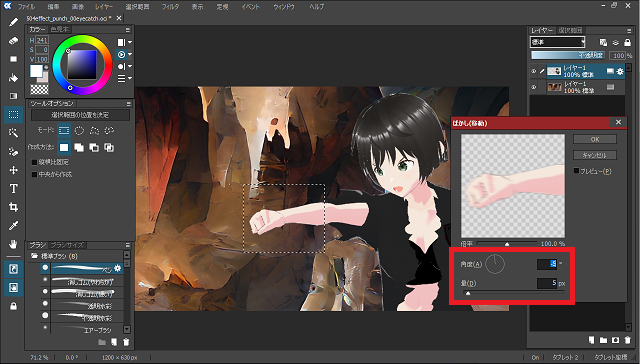This screenshot has width=640, height=364.
Task: Click the duplicate brush icon
Action: (114, 342)
